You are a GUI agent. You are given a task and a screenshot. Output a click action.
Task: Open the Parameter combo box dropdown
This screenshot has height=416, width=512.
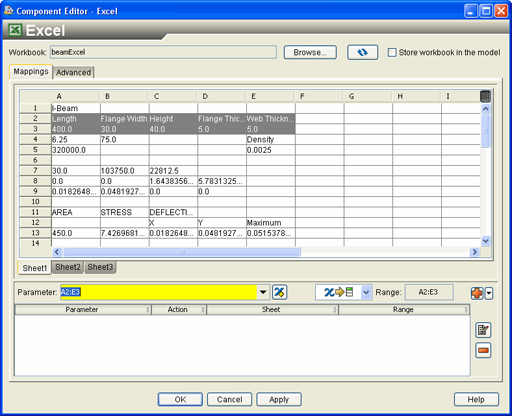[x=263, y=292]
